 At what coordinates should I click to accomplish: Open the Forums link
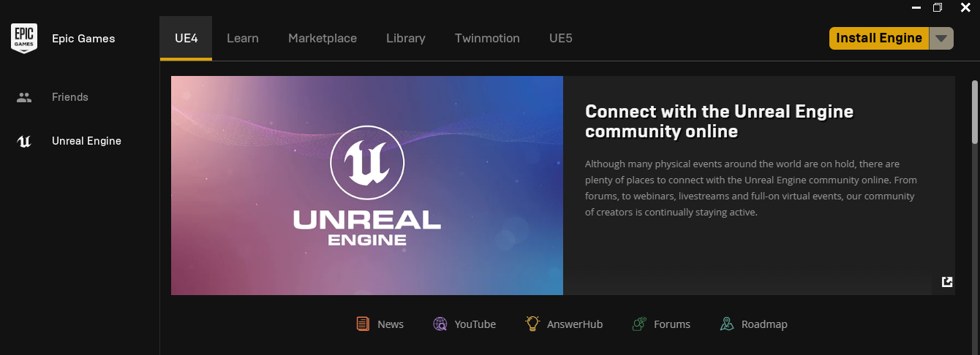coord(661,324)
